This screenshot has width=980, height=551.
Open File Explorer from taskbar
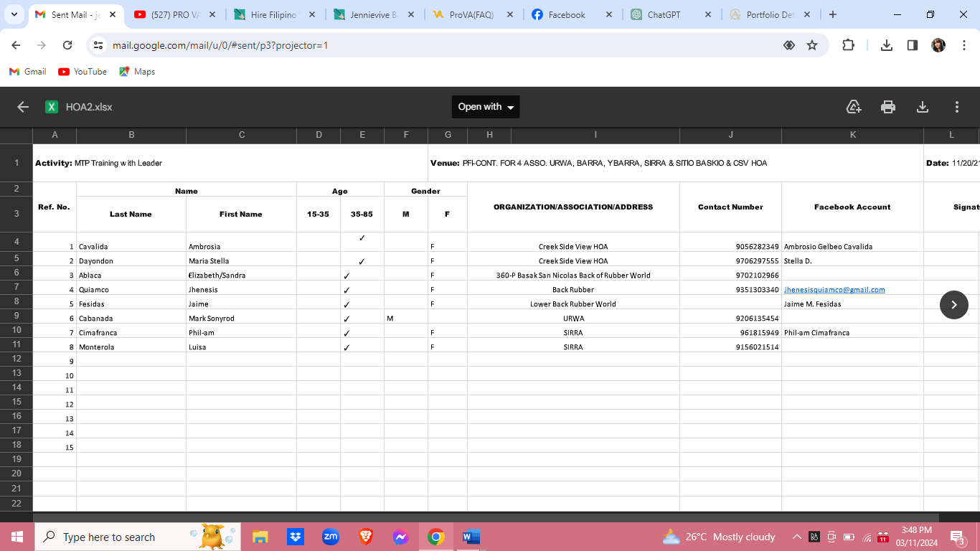pos(260,537)
